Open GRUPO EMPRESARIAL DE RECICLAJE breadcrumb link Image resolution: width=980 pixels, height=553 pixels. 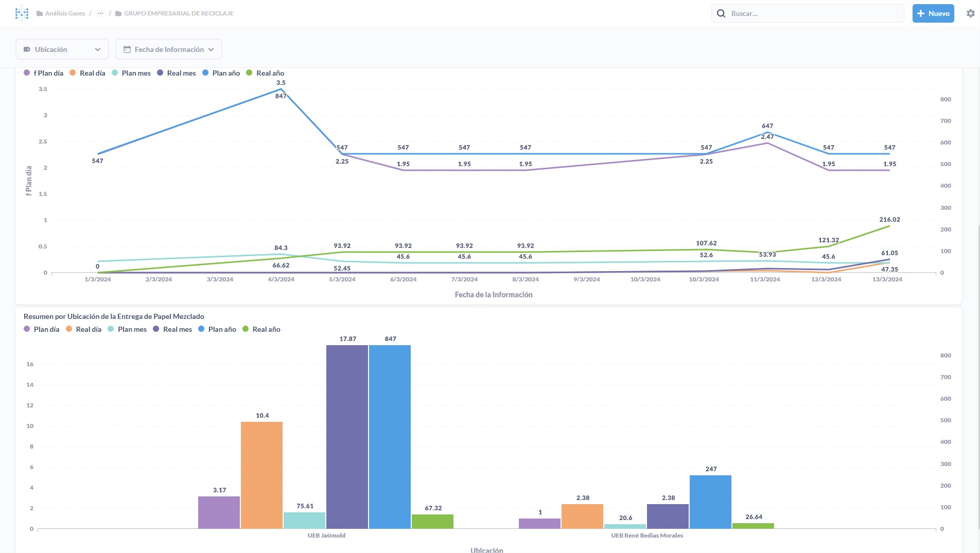179,13
